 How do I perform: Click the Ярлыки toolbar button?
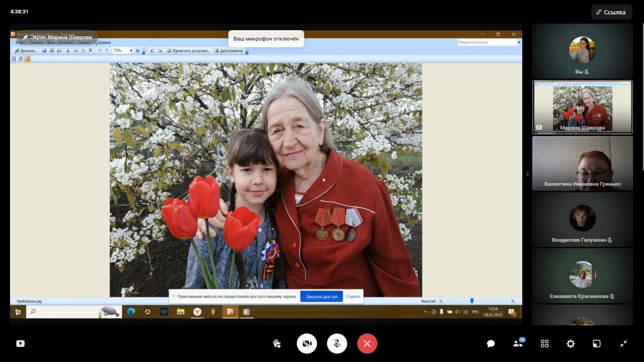click(x=26, y=51)
